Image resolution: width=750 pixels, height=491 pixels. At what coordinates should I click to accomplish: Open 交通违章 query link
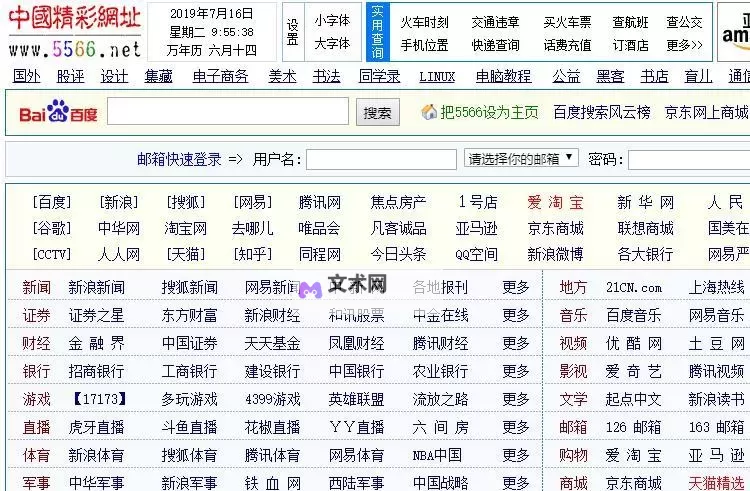495,22
